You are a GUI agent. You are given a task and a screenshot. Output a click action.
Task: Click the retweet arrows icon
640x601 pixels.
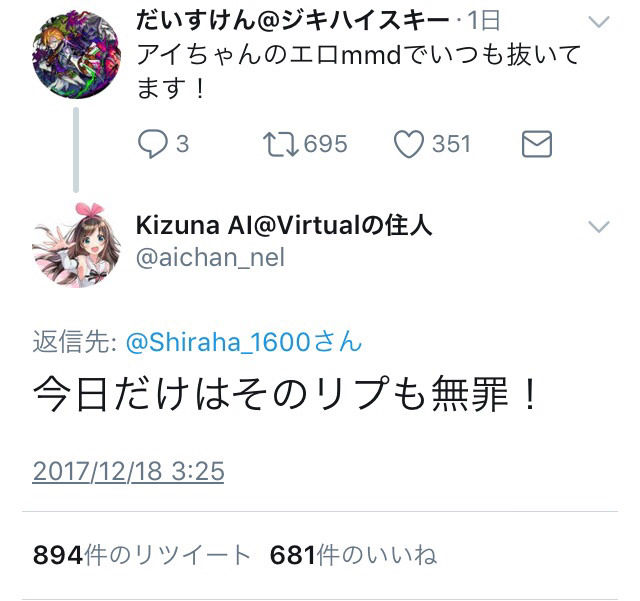point(280,144)
